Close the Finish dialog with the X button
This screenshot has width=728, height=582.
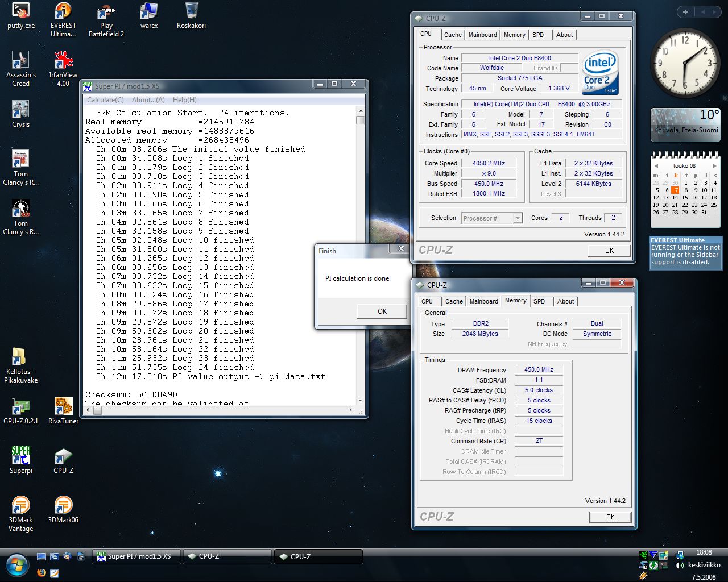(401, 248)
